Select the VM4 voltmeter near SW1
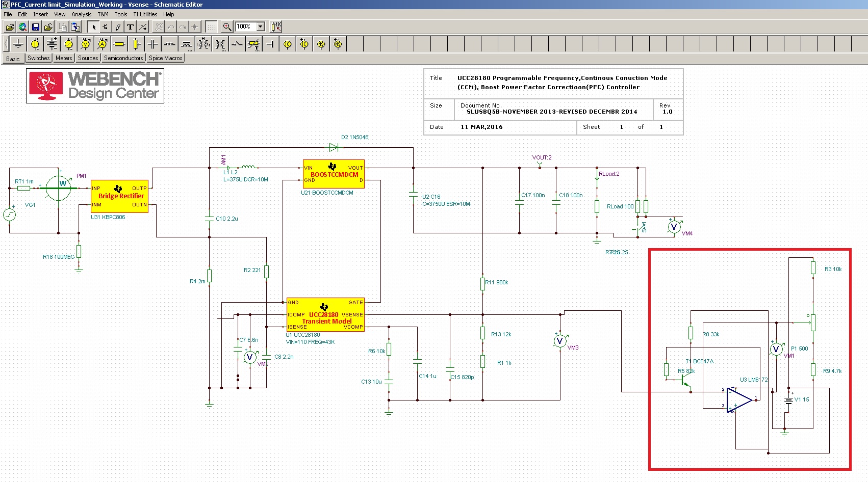 tap(674, 227)
